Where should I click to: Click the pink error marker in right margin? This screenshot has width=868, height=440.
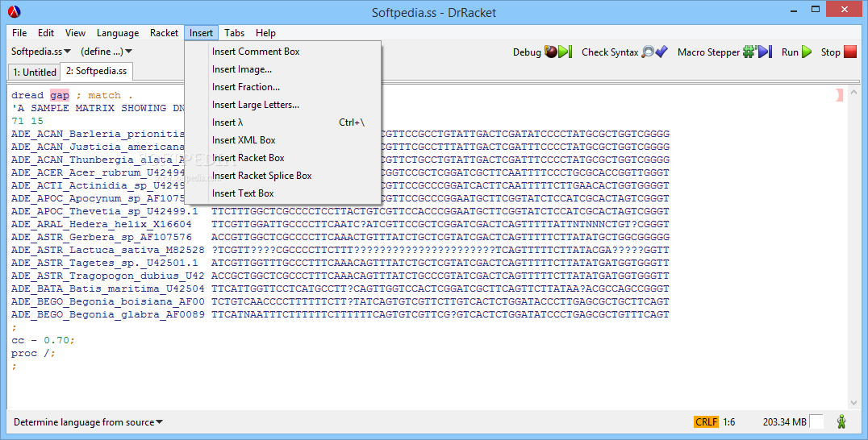coord(839,95)
